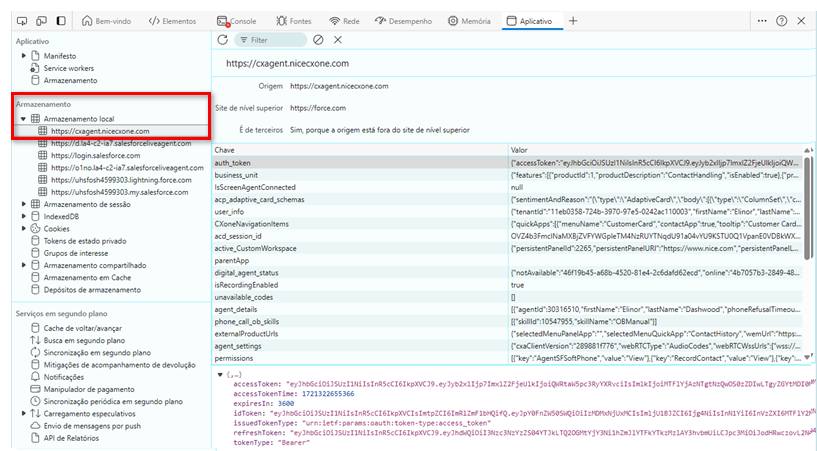Open DevTools help icon
This screenshot has width=817, height=451.
point(782,21)
